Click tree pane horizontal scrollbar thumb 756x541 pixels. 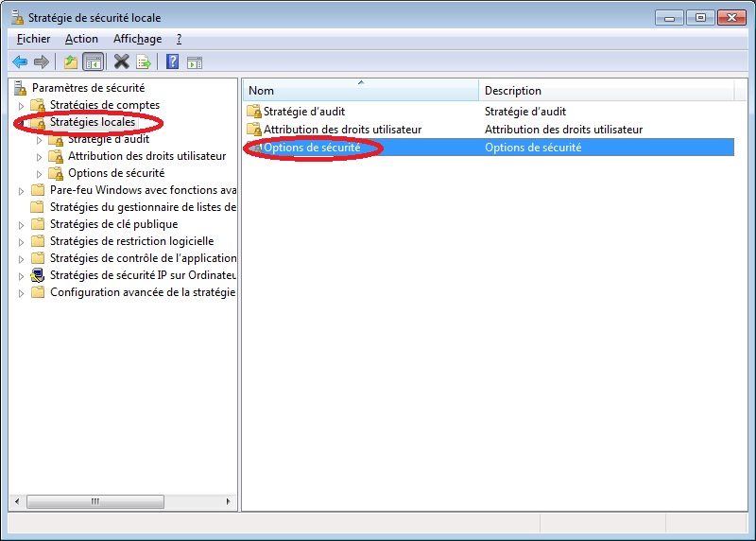95,501
